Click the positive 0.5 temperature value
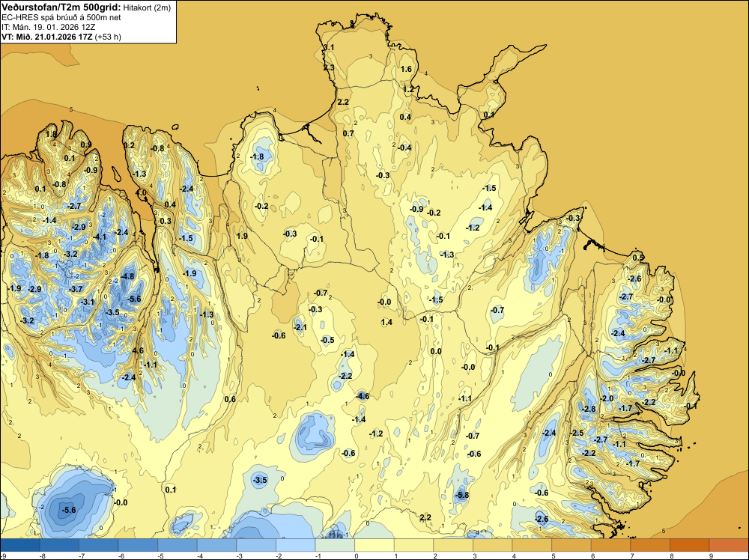 tap(638, 258)
